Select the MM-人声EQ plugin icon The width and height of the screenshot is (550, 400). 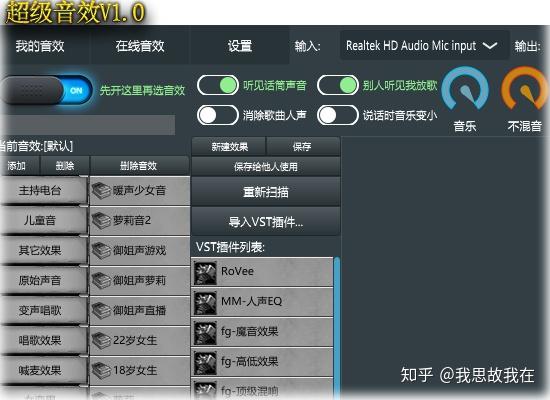pos(205,302)
